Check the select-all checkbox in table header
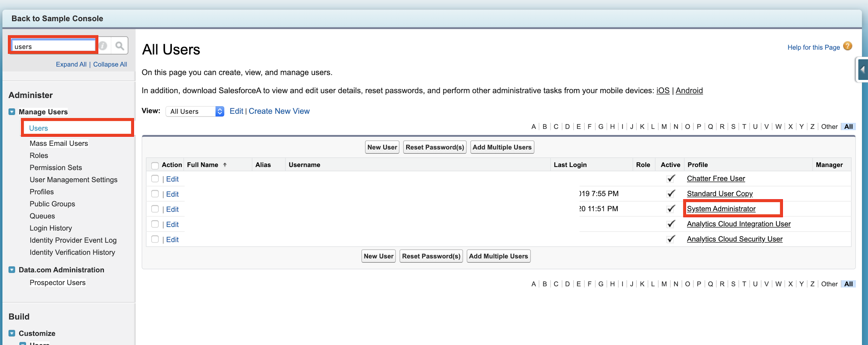868x345 pixels. point(155,165)
